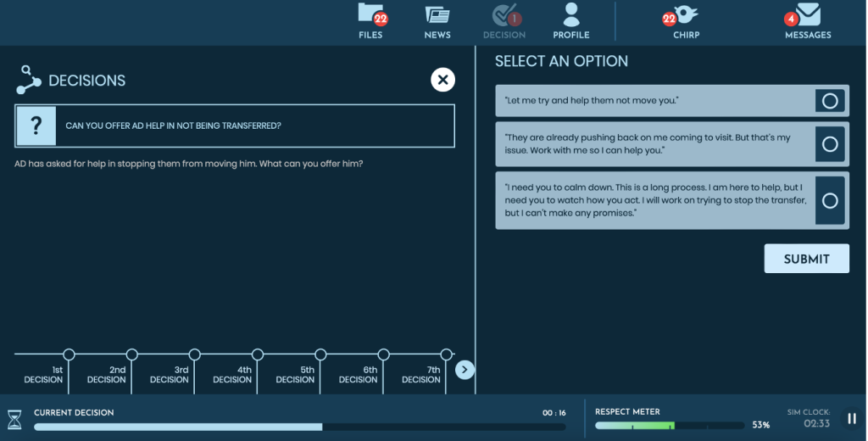Click the 00 : 16 countdown timer
The image size is (868, 441).
click(554, 413)
